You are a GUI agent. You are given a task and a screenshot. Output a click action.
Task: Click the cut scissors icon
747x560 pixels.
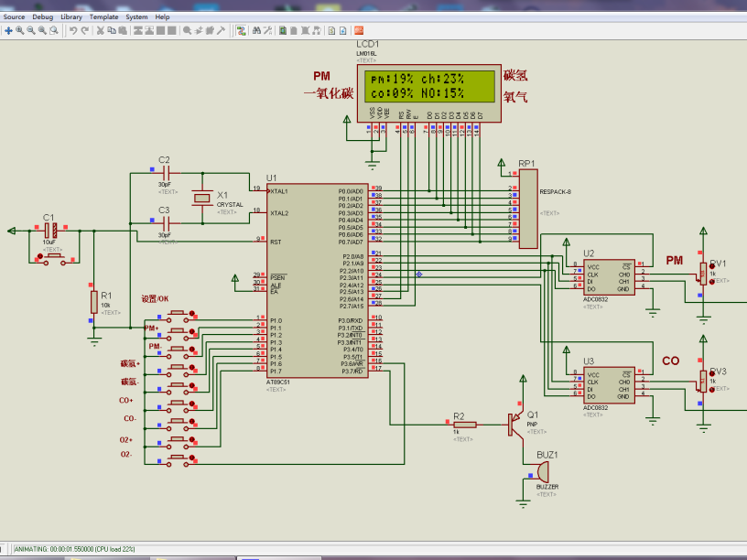pyautogui.click(x=101, y=30)
